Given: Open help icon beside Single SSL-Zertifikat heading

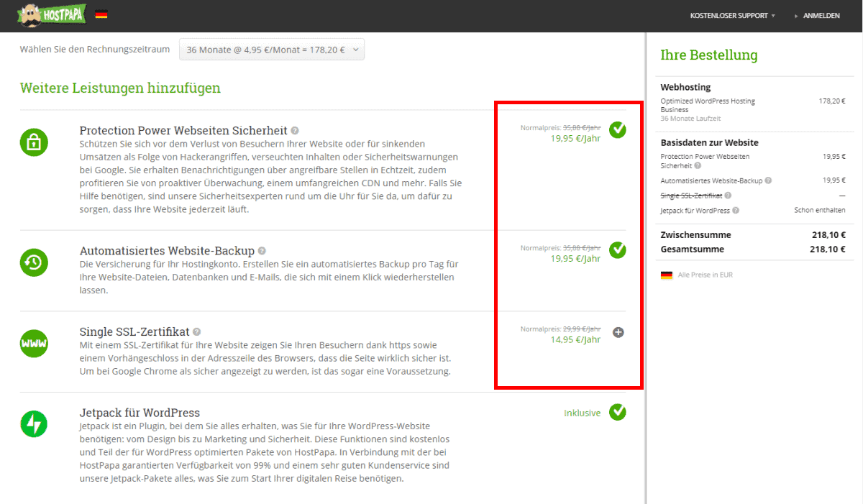Looking at the screenshot, I should pos(197,332).
